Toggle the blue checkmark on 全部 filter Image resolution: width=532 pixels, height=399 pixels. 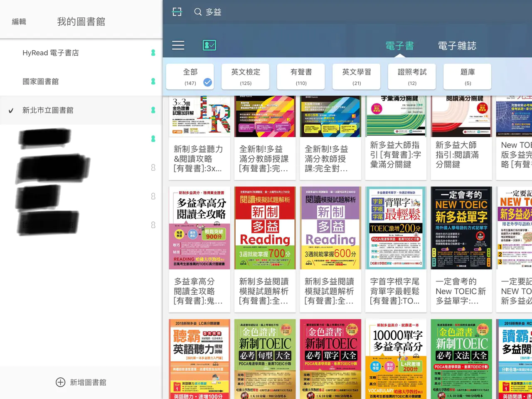(x=207, y=82)
